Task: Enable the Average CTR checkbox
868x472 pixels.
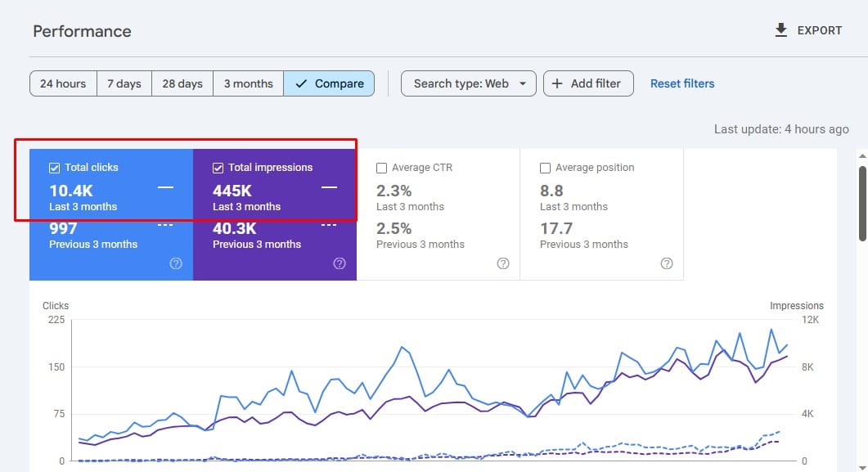Action: [382, 168]
